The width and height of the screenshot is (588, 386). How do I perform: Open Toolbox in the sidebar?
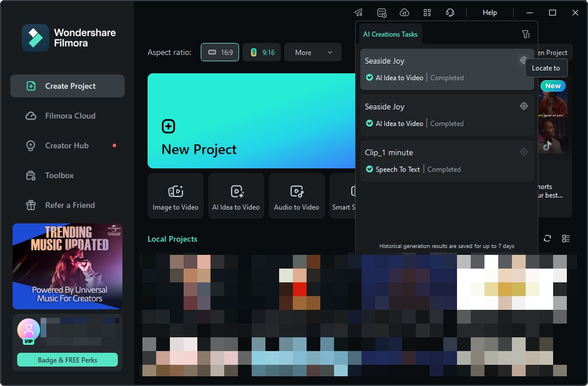(x=67, y=175)
